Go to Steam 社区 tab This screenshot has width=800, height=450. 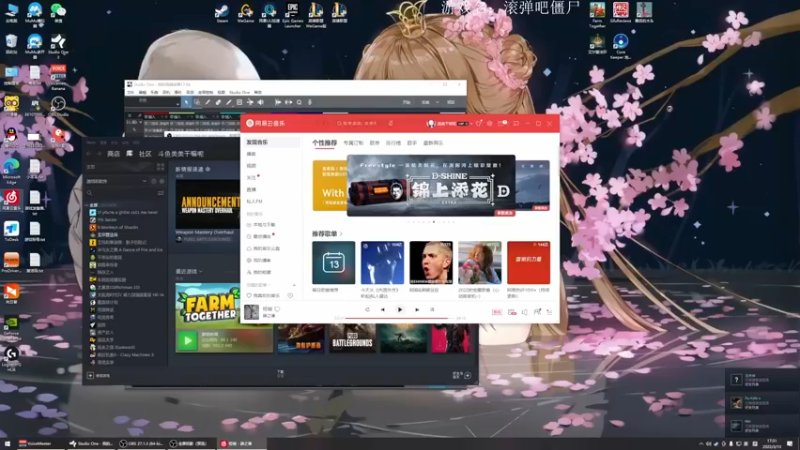(145, 154)
